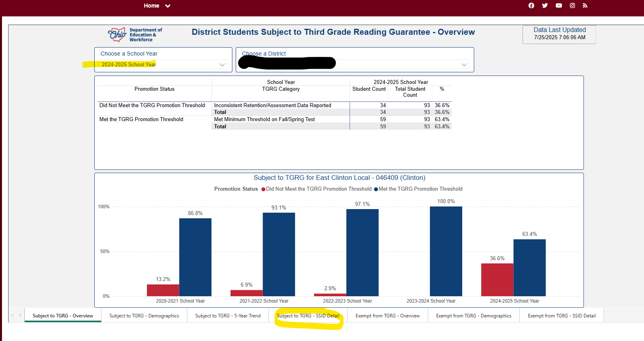Screen dimensions: 644x341
Task: Switch to Subject to TGRG - Demographics tab
Action: (144, 316)
